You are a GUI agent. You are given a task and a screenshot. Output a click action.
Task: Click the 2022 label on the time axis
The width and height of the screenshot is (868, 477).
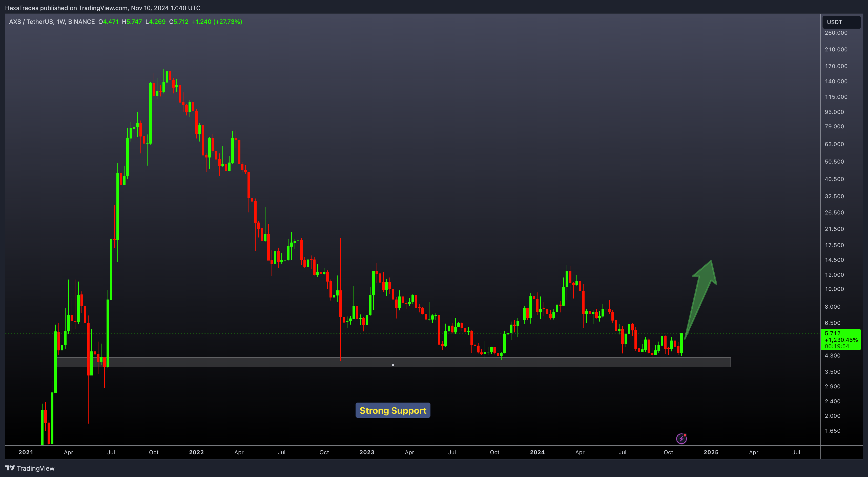[x=196, y=452]
